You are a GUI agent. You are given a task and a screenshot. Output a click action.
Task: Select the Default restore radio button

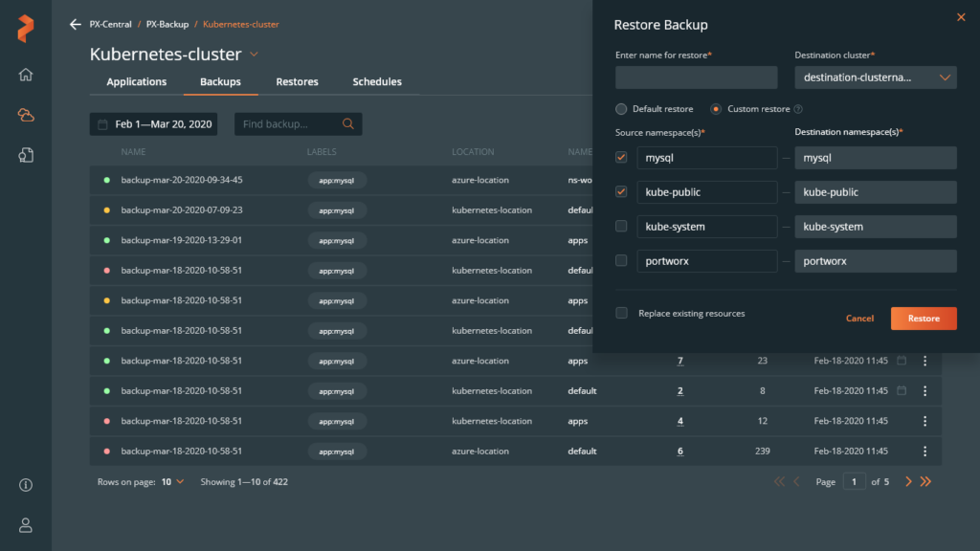coord(622,109)
